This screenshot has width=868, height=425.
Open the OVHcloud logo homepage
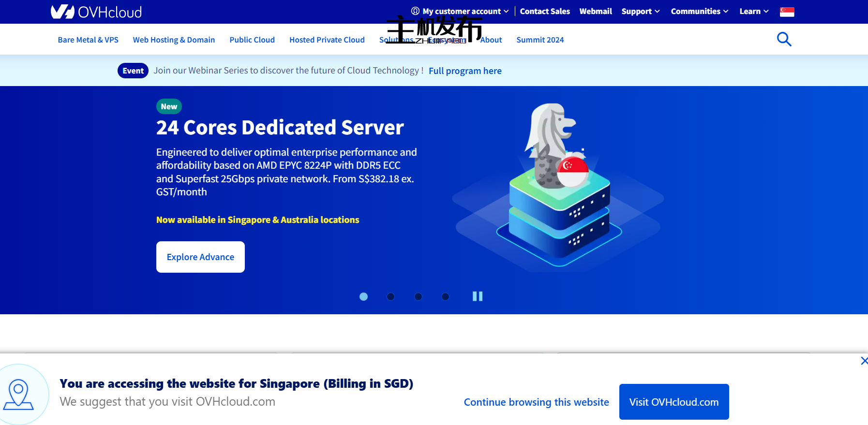(x=96, y=12)
